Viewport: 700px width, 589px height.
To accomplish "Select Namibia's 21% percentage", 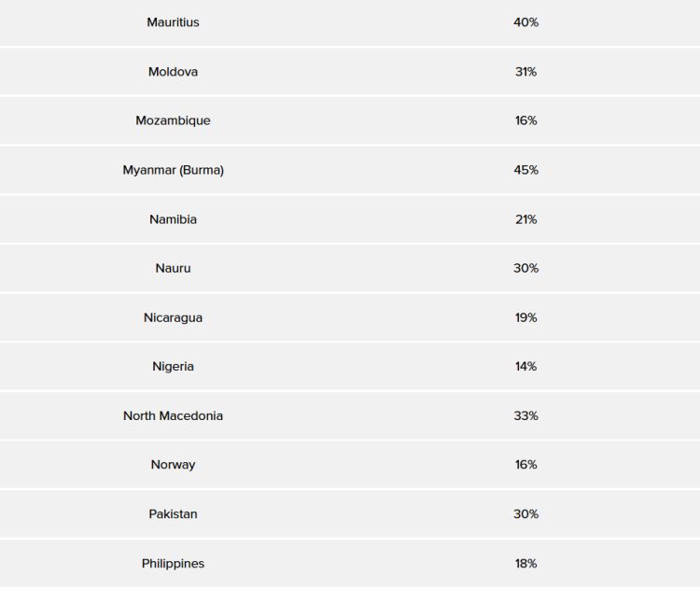I will point(525,219).
